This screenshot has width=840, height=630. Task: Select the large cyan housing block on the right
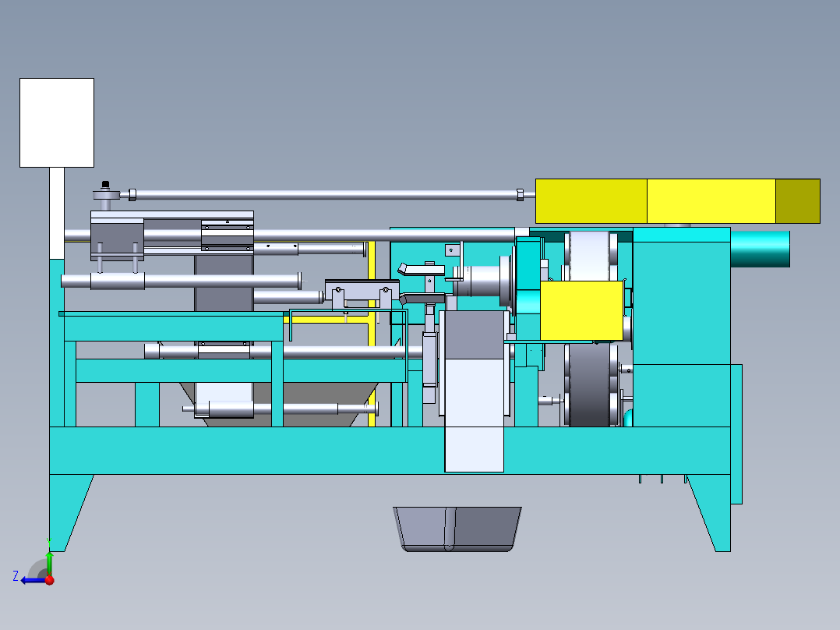(x=681, y=327)
